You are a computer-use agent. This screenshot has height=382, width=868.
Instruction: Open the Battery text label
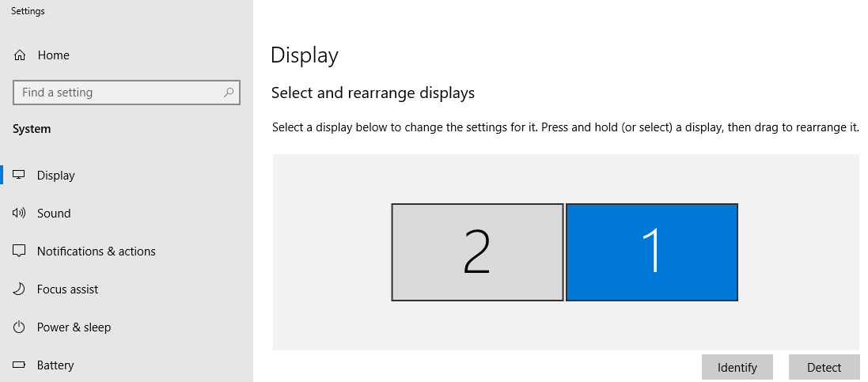[x=55, y=365]
